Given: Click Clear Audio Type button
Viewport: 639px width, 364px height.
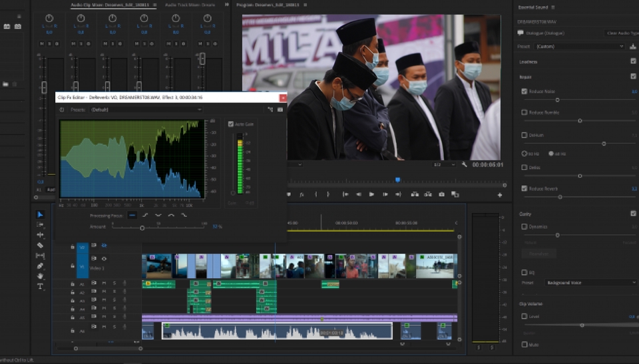Looking at the screenshot, I should coord(622,33).
